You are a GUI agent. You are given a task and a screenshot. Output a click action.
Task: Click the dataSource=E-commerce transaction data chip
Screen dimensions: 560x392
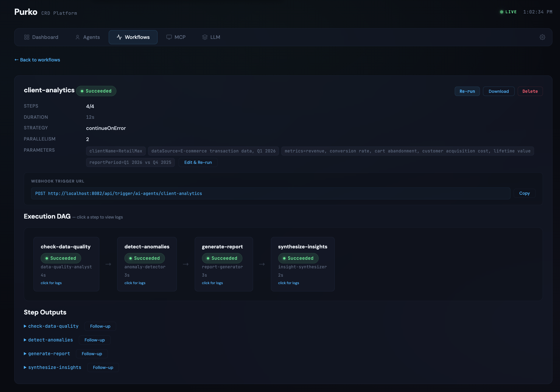(213, 151)
